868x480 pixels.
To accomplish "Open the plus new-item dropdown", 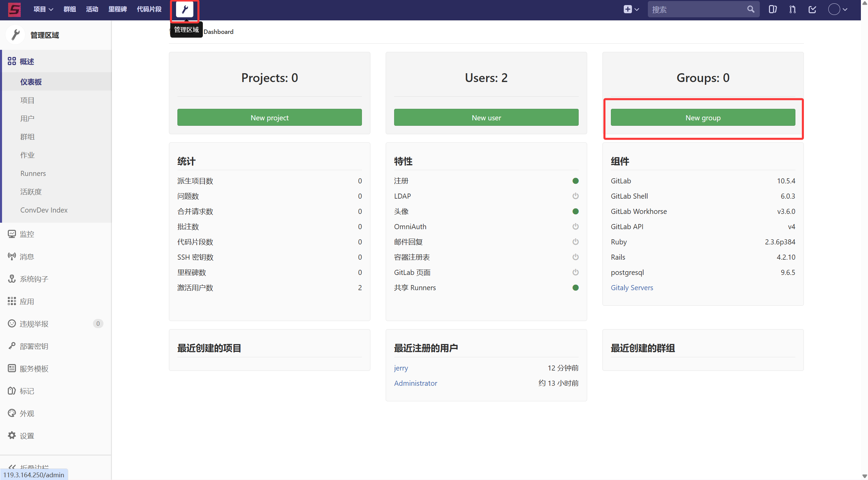I will 631,9.
